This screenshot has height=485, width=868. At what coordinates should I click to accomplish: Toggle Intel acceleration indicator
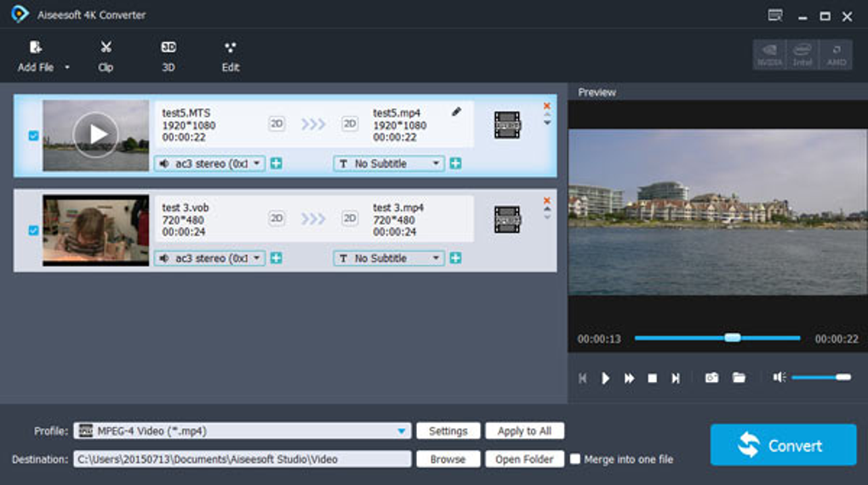tap(802, 54)
